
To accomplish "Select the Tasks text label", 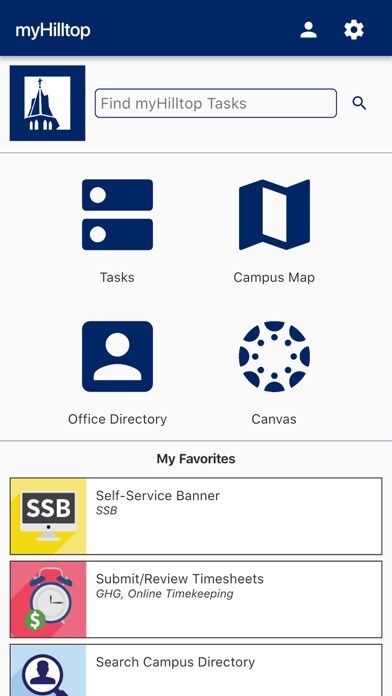I will coord(117,277).
